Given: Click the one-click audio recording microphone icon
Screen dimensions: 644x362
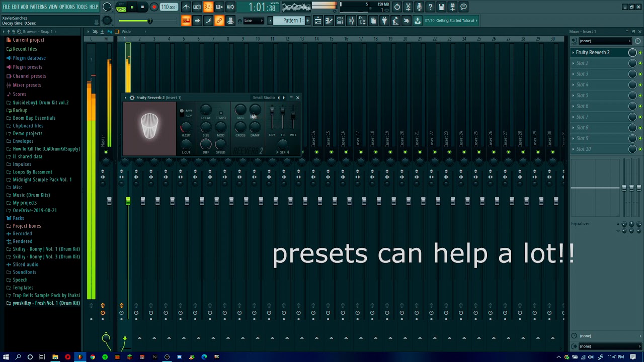Looking at the screenshot, I should pos(419,7).
